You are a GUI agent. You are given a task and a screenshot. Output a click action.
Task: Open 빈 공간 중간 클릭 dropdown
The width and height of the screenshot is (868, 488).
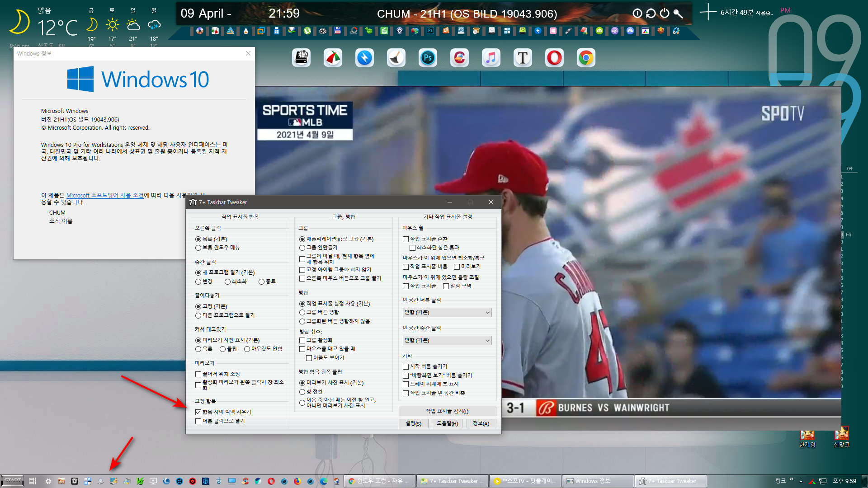(x=447, y=340)
